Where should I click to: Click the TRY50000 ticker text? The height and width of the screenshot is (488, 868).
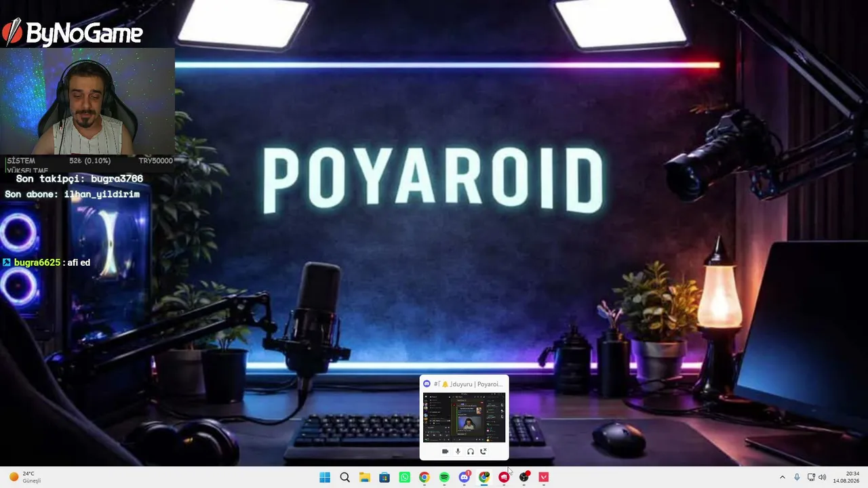[155, 161]
